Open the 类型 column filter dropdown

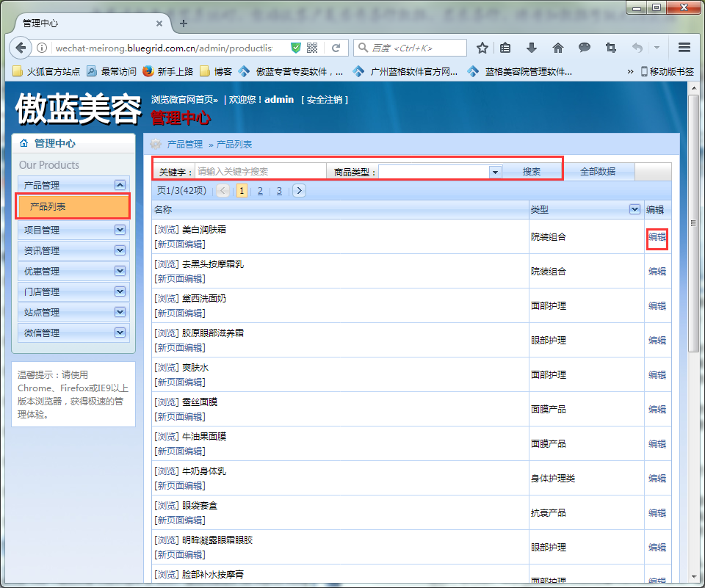[x=634, y=209]
